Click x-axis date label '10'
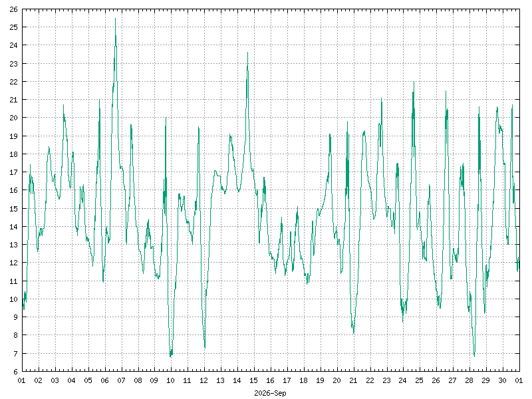The image size is (532, 399). (x=171, y=380)
